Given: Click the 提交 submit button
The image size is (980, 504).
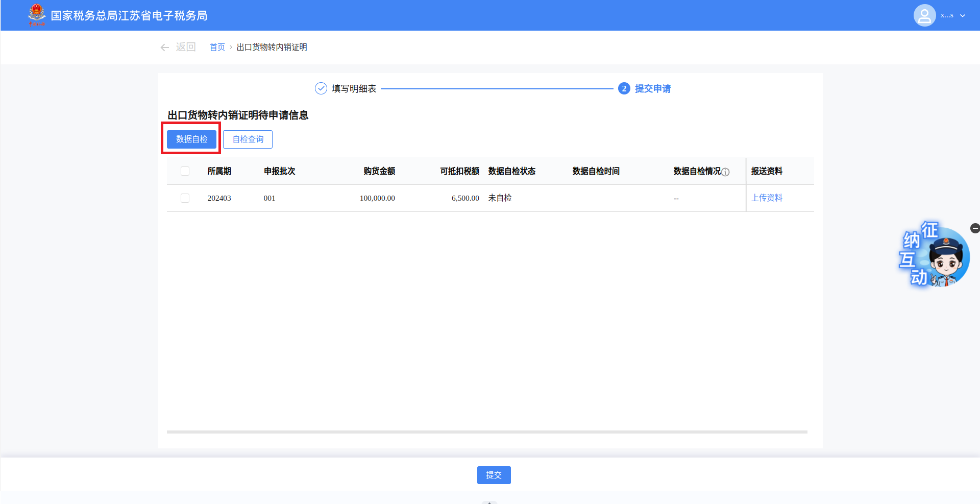Looking at the screenshot, I should click(494, 475).
